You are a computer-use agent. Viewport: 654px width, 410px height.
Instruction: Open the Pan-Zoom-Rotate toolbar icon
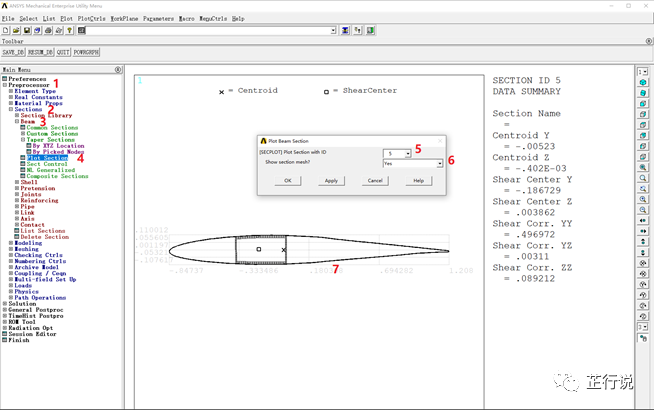(38, 30)
